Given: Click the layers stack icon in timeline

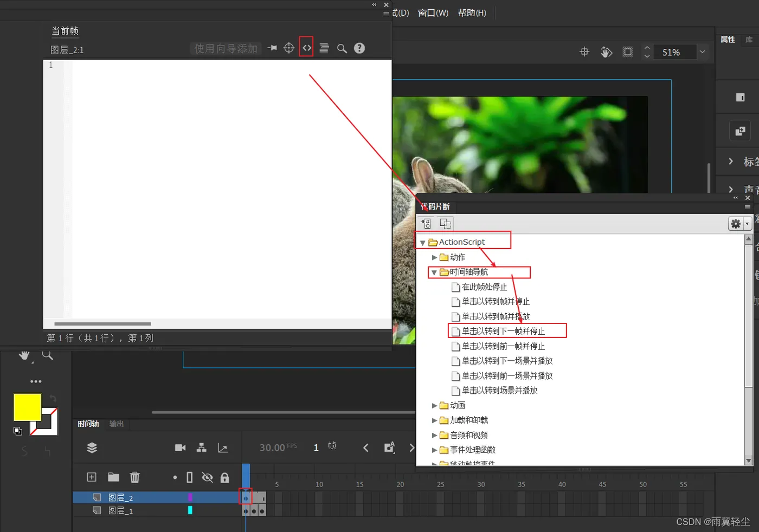Looking at the screenshot, I should [92, 447].
